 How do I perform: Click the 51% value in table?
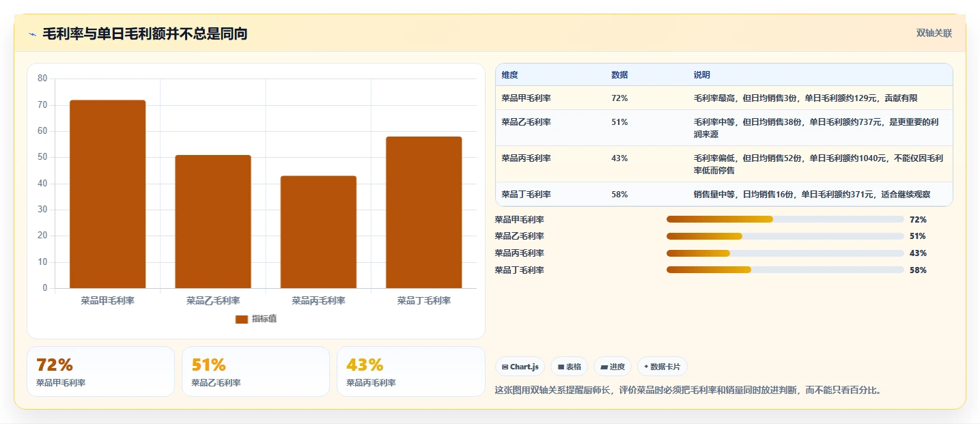click(619, 122)
